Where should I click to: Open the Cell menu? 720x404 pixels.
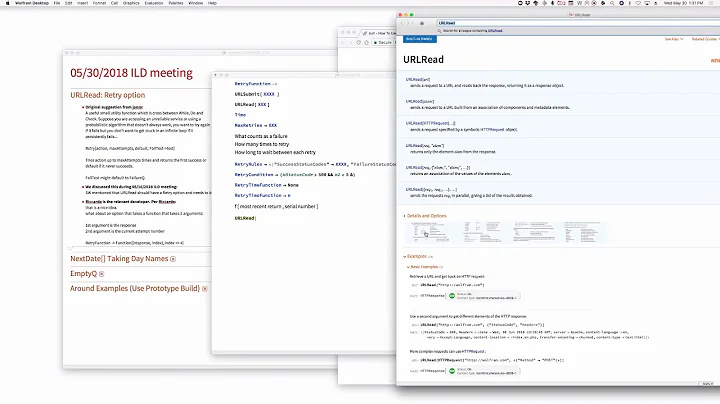[114, 3]
